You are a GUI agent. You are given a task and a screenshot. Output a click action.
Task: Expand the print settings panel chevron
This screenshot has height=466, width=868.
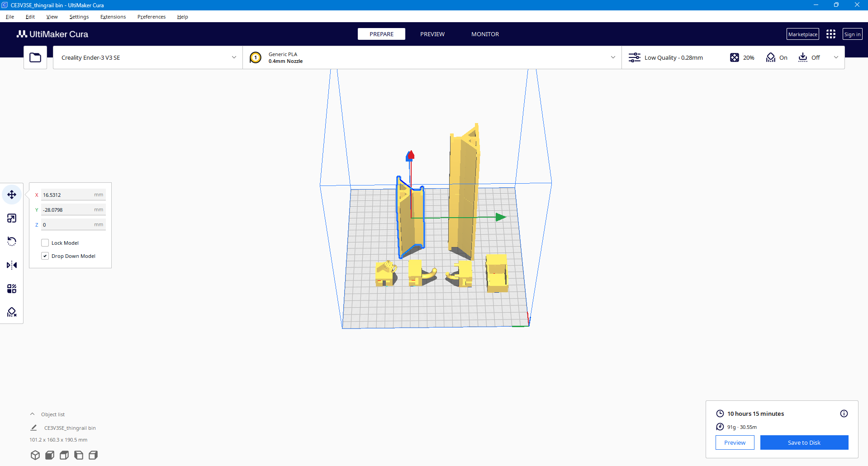(836, 57)
